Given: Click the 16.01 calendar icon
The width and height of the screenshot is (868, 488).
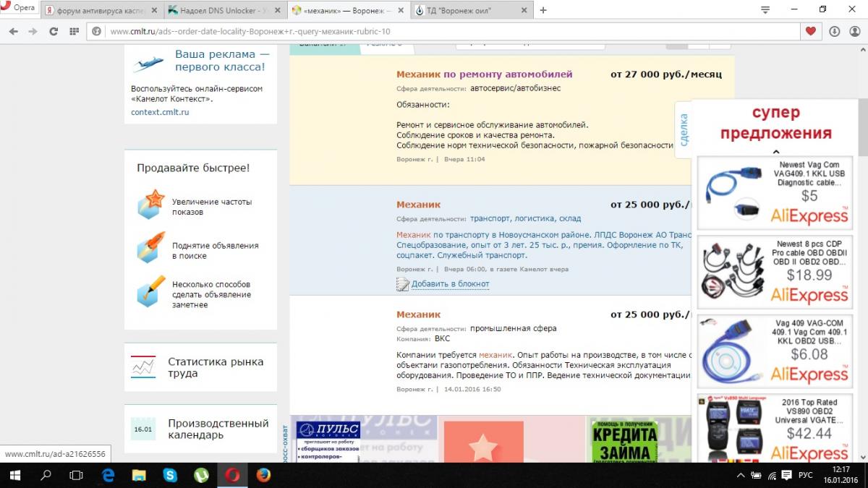Looking at the screenshot, I should (143, 429).
